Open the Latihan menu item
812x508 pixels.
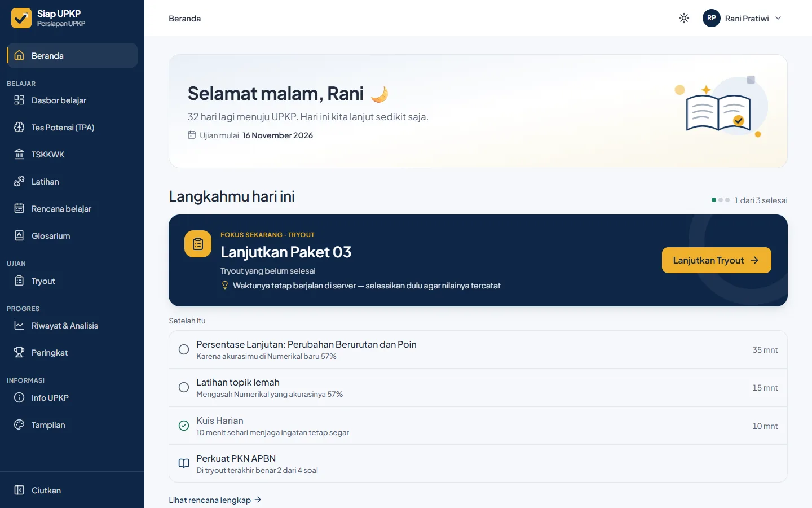pos(72,181)
